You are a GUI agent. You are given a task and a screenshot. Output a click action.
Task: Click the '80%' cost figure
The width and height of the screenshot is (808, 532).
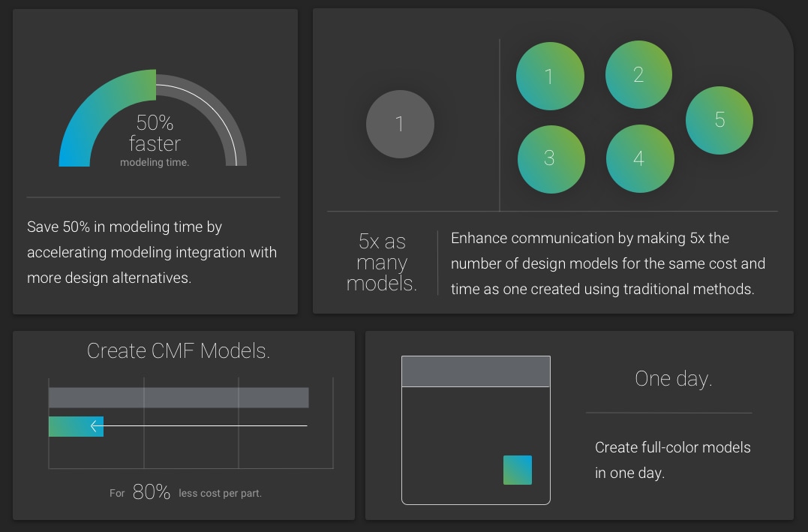coord(151,491)
